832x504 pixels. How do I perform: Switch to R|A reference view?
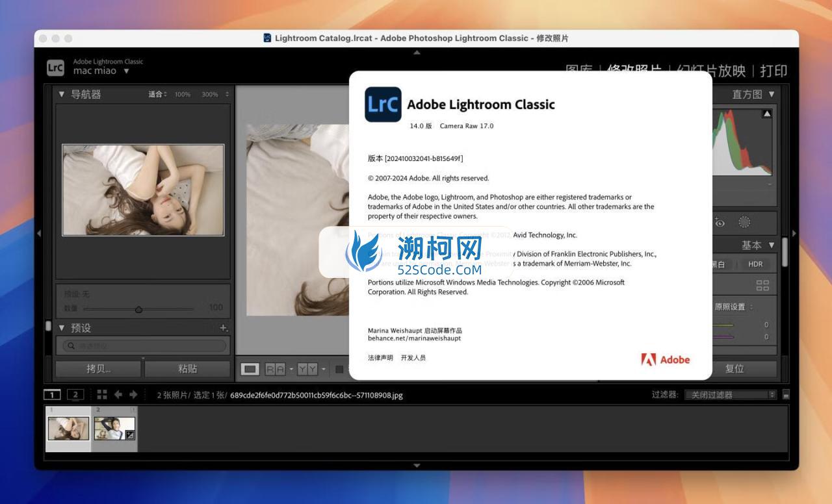(275, 369)
